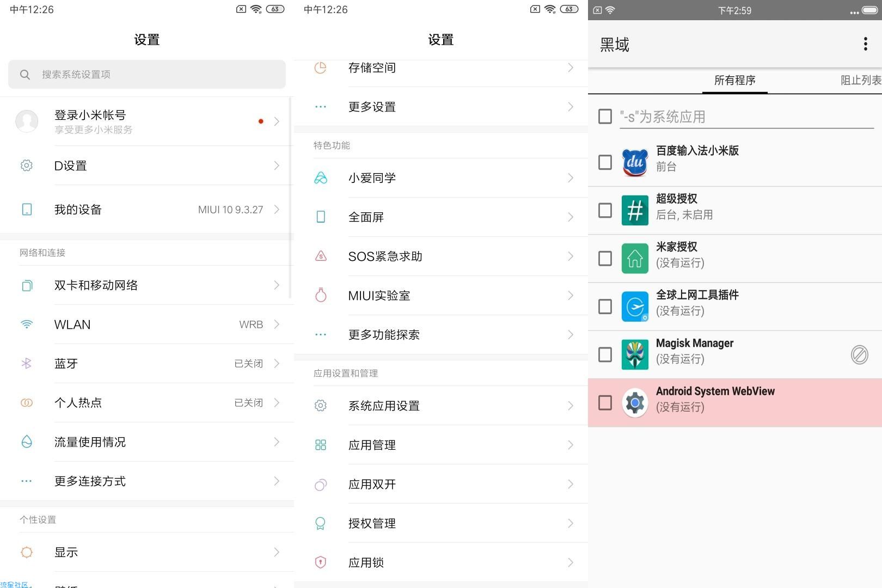882x588 pixels.
Task: Tap the chevron on WLAN row
Action: pyautogui.click(x=277, y=324)
